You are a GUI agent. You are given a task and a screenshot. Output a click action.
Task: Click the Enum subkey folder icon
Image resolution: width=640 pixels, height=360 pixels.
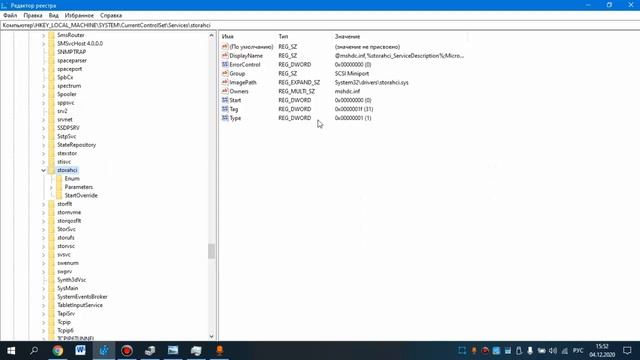[59, 178]
